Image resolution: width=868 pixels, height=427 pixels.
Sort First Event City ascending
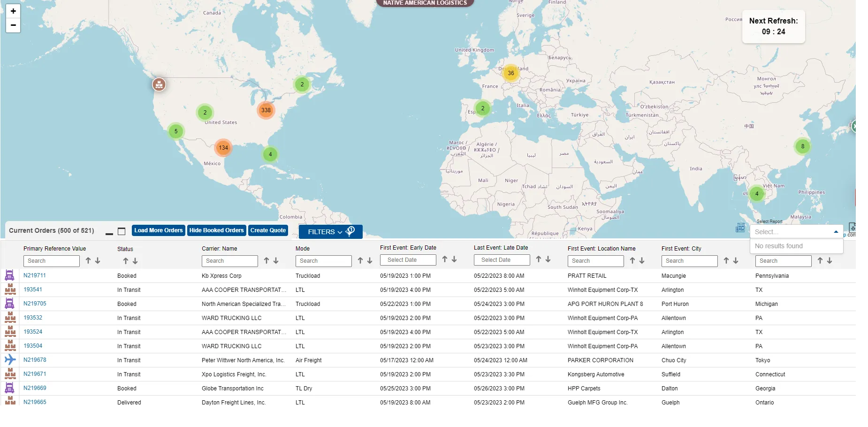pyautogui.click(x=726, y=261)
